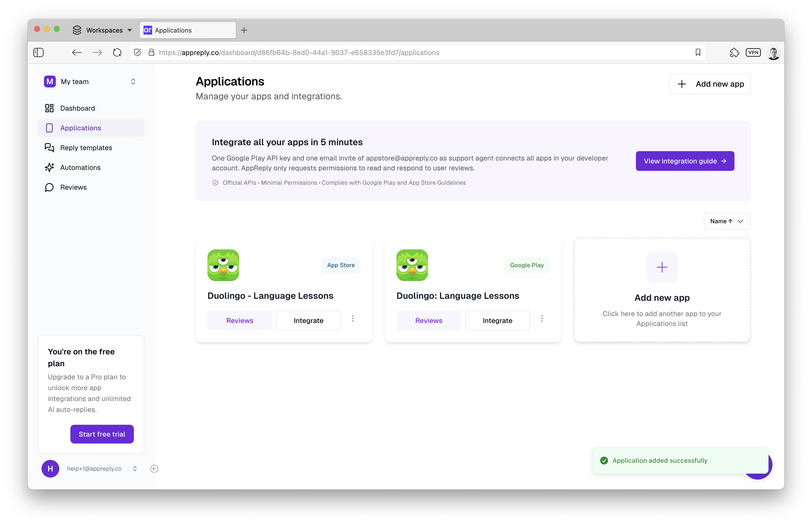Click the purple M team avatar
812x526 pixels.
pyautogui.click(x=50, y=81)
